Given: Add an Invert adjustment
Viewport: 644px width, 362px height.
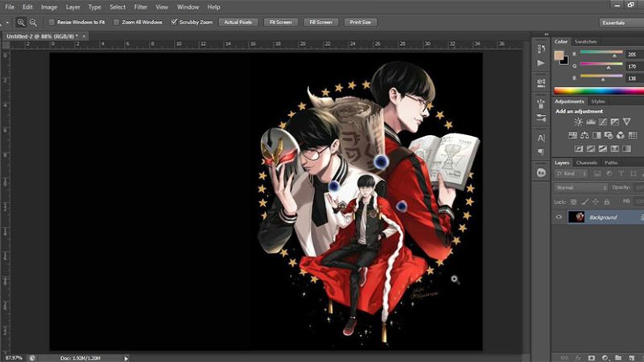Looking at the screenshot, I should pos(579,149).
